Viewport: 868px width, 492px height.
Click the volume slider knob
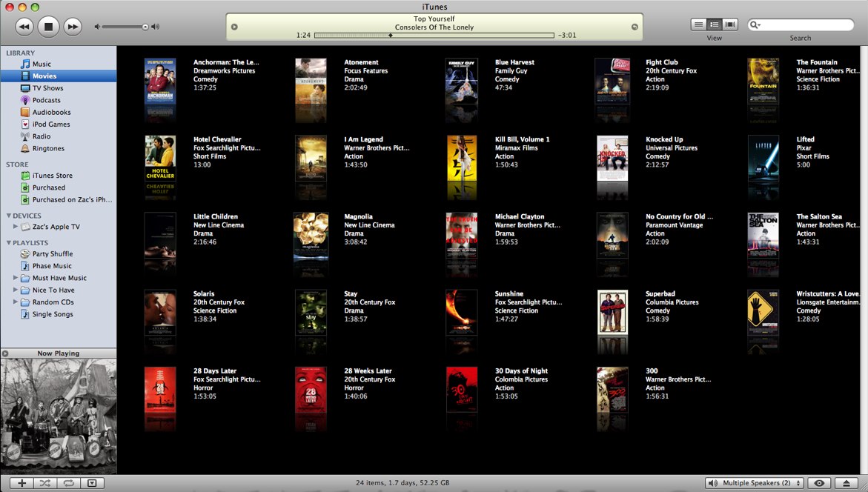[x=145, y=27]
